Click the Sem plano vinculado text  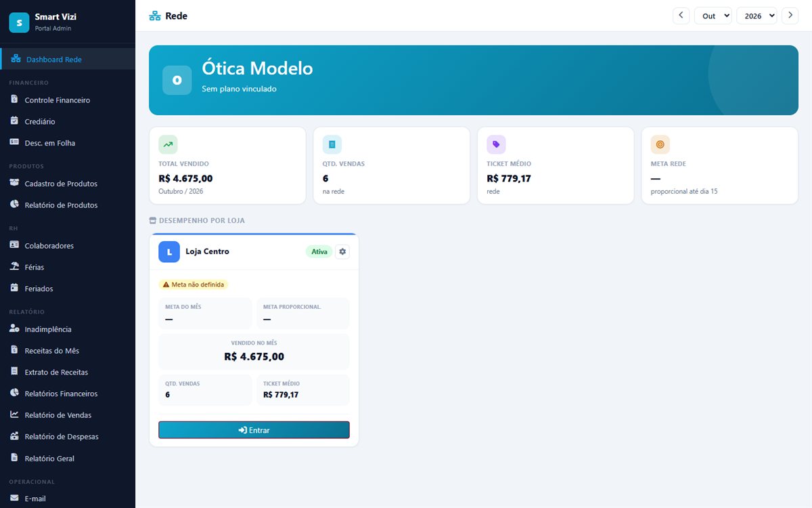click(239, 89)
